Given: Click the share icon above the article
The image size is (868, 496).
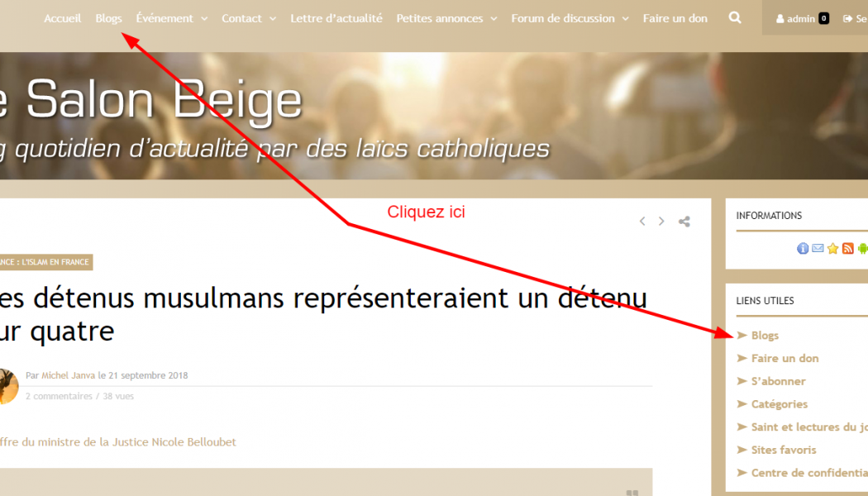Looking at the screenshot, I should pos(684,222).
